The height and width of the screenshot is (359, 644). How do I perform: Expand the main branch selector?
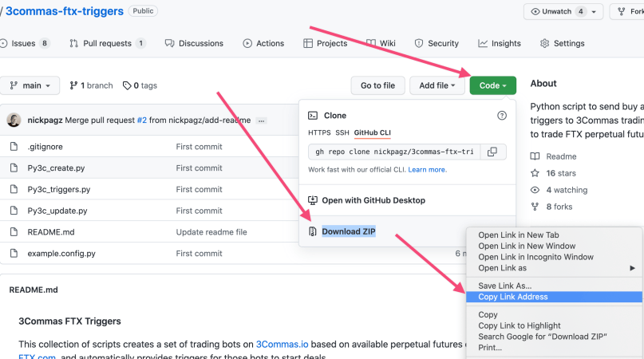tap(30, 85)
